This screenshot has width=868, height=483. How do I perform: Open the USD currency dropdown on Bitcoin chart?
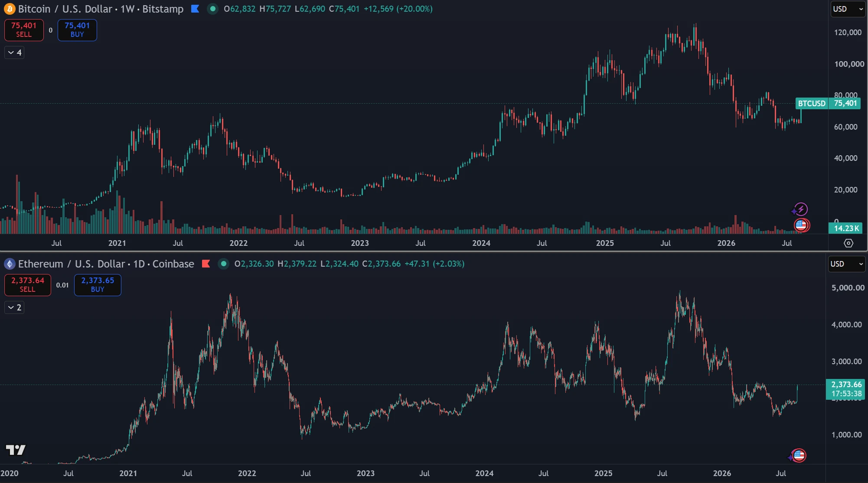[x=848, y=9]
